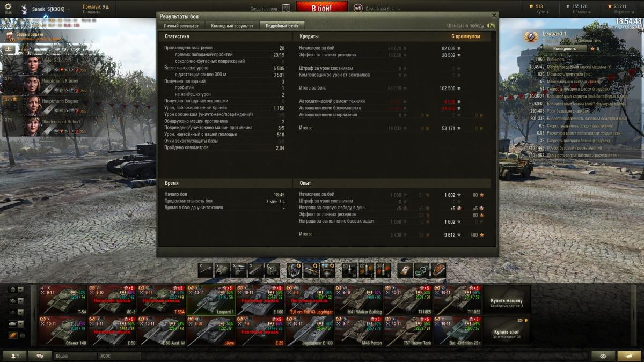Click the third consumable slot icon

438,270
